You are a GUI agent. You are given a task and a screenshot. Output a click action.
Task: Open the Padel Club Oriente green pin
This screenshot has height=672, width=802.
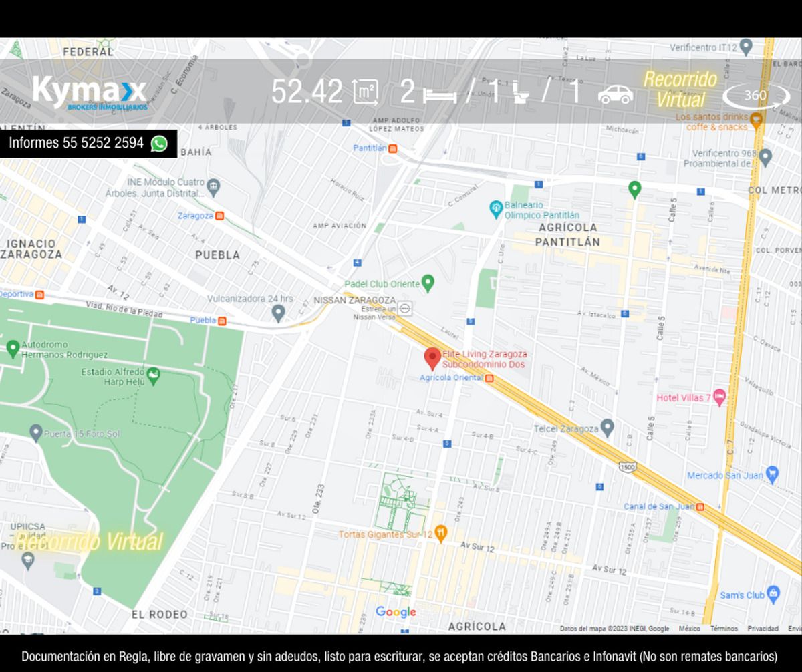click(428, 284)
